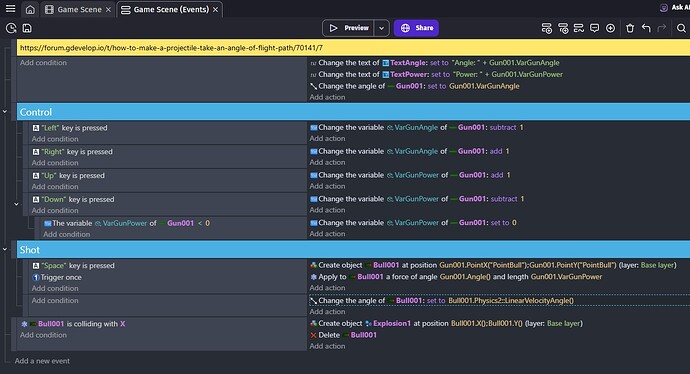Select the "Up" key is pressed condition
The image size is (690, 374).
[69, 176]
